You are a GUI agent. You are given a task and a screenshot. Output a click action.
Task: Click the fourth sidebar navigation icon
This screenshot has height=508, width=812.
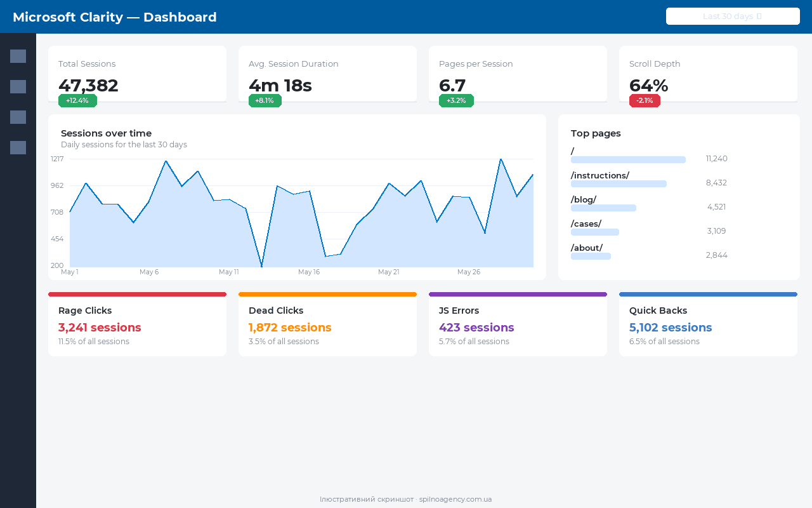click(18, 148)
